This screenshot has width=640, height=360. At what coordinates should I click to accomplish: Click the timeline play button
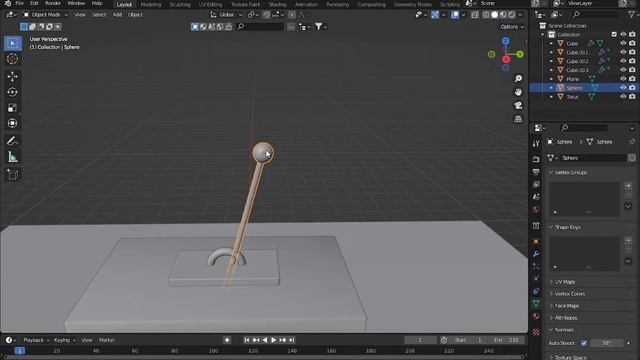click(x=273, y=340)
